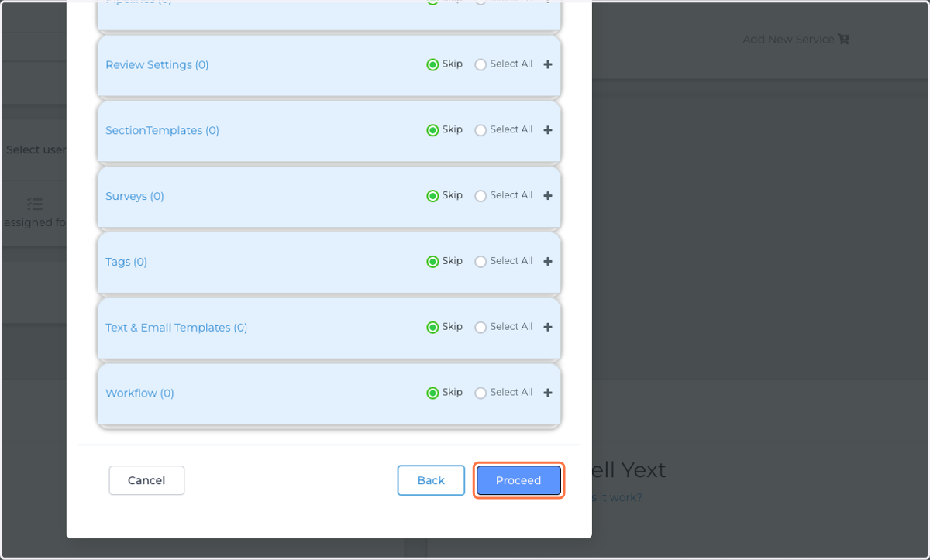Click the Surveys plus icon
Viewport: 930px width, 560px height.
[x=548, y=196]
